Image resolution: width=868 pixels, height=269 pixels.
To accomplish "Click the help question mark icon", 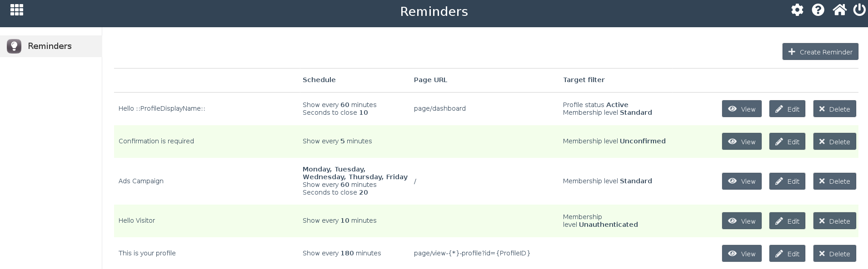I will click(818, 10).
